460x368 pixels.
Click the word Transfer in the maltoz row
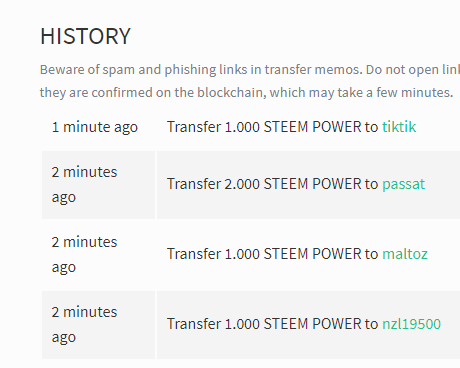[x=194, y=254]
